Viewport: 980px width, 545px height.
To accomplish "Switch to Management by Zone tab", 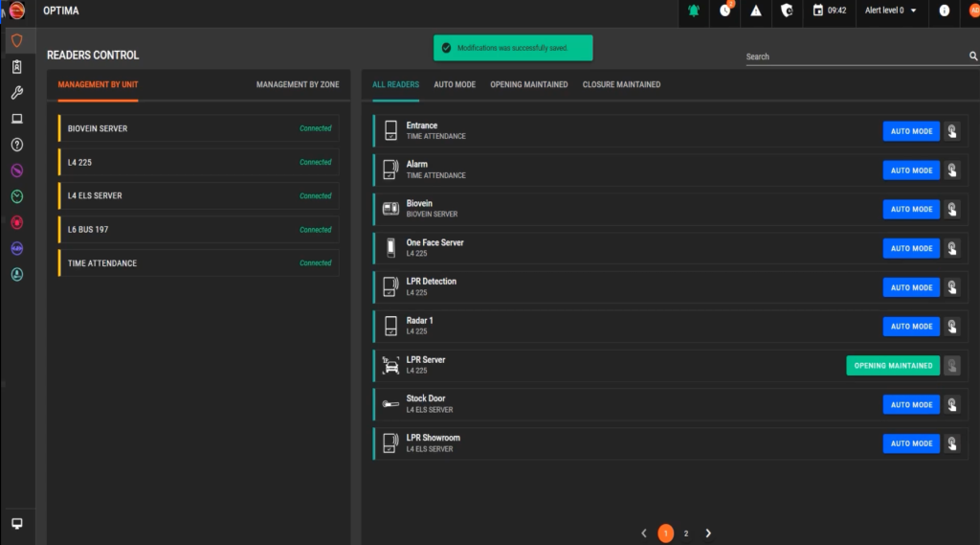I will point(297,84).
